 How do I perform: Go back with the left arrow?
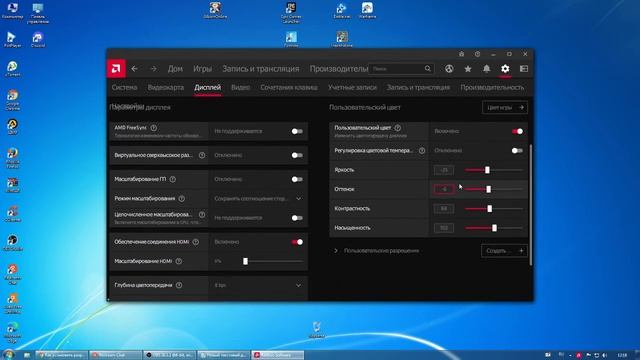click(x=135, y=69)
